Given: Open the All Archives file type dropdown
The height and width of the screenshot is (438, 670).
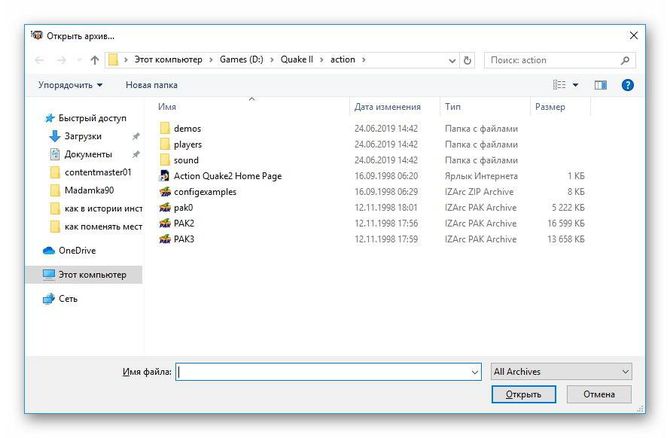Looking at the screenshot, I should (x=561, y=372).
